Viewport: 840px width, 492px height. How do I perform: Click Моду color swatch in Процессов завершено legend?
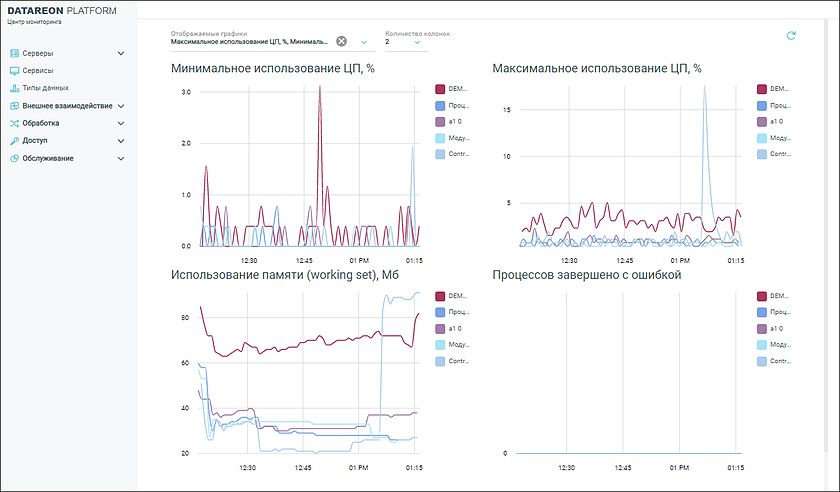(x=763, y=344)
